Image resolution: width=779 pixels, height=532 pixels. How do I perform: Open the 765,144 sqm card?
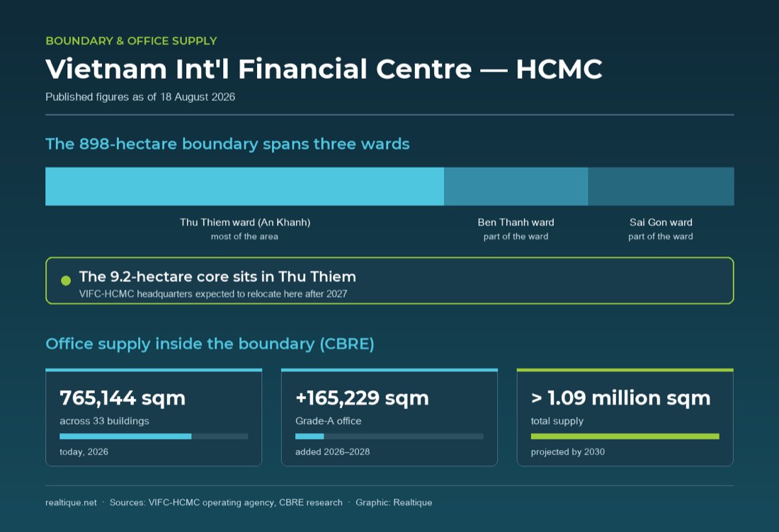point(154,417)
